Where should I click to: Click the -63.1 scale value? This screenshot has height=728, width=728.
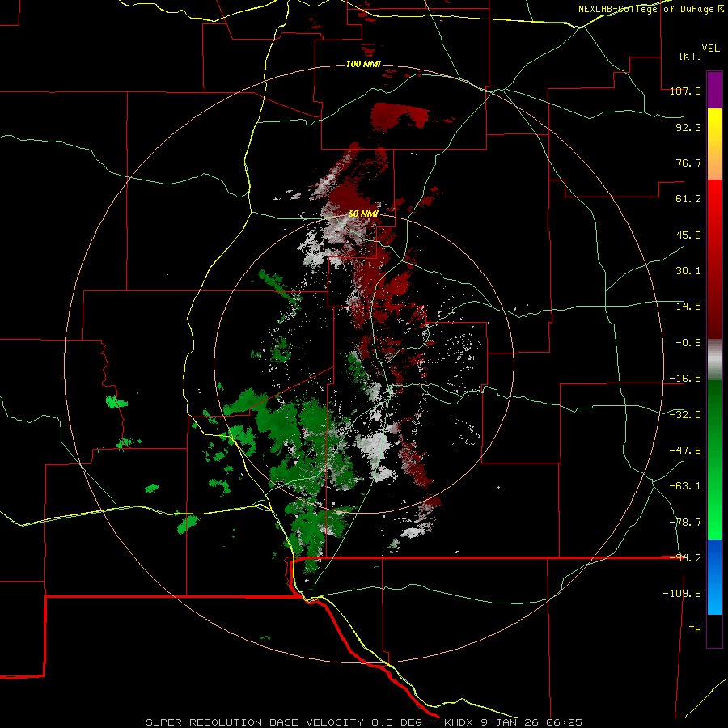tap(685, 486)
